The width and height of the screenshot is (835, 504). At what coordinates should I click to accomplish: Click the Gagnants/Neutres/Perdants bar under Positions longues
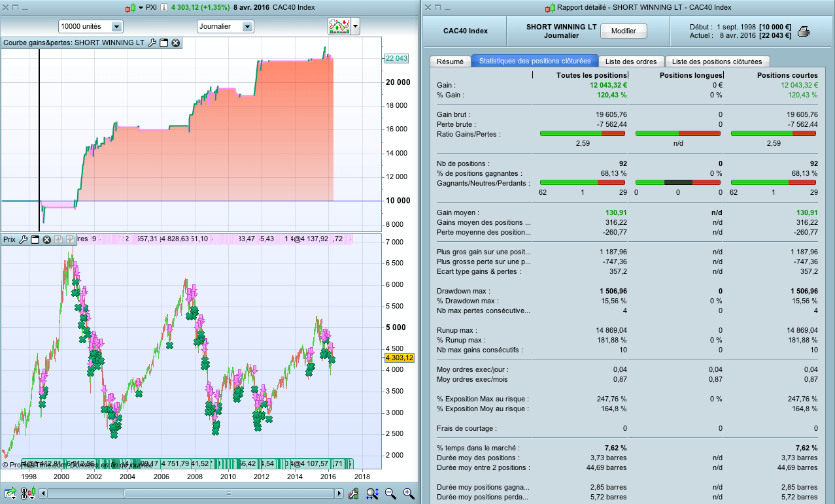coord(678,182)
